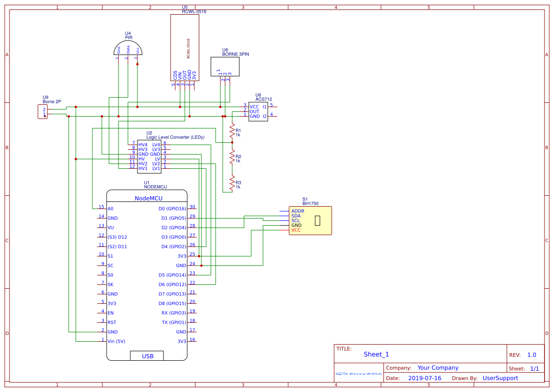Select the Sheet_1 title text
The width and height of the screenshot is (554, 392).
coord(375,354)
